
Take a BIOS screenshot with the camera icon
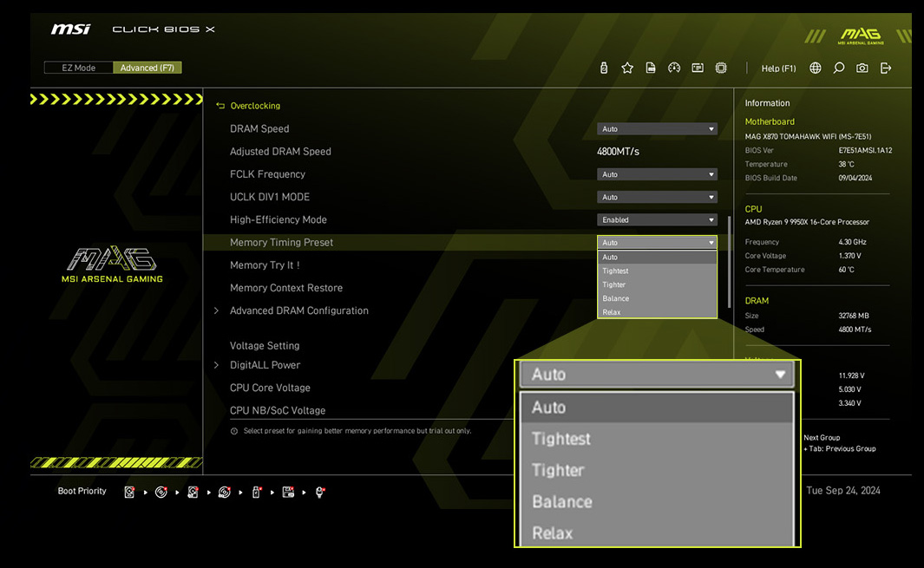tap(862, 68)
